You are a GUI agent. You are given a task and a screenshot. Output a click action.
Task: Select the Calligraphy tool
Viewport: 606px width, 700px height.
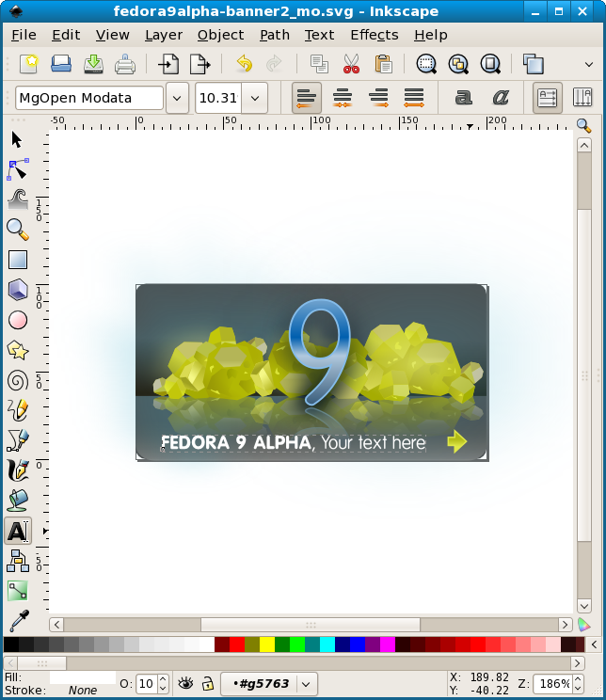coord(18,470)
